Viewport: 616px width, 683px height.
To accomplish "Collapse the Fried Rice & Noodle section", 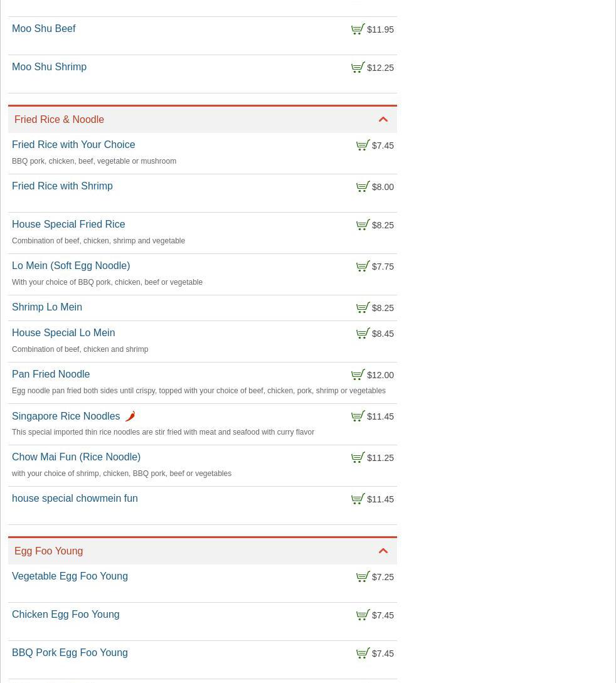I will [x=383, y=120].
